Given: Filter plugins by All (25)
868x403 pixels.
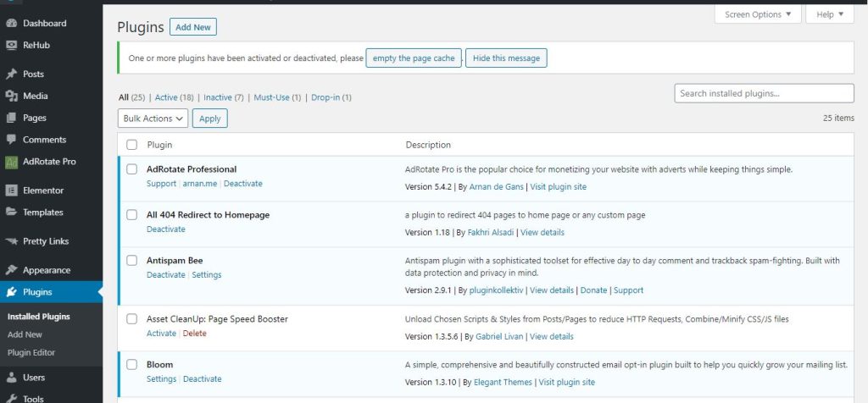Looking at the screenshot, I should click(131, 97).
